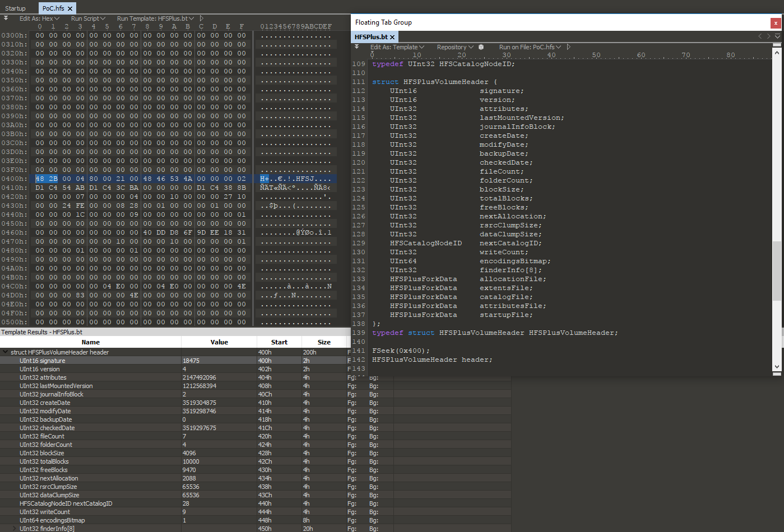Click the Run on File play arrow
784x532 pixels.
click(x=568, y=47)
